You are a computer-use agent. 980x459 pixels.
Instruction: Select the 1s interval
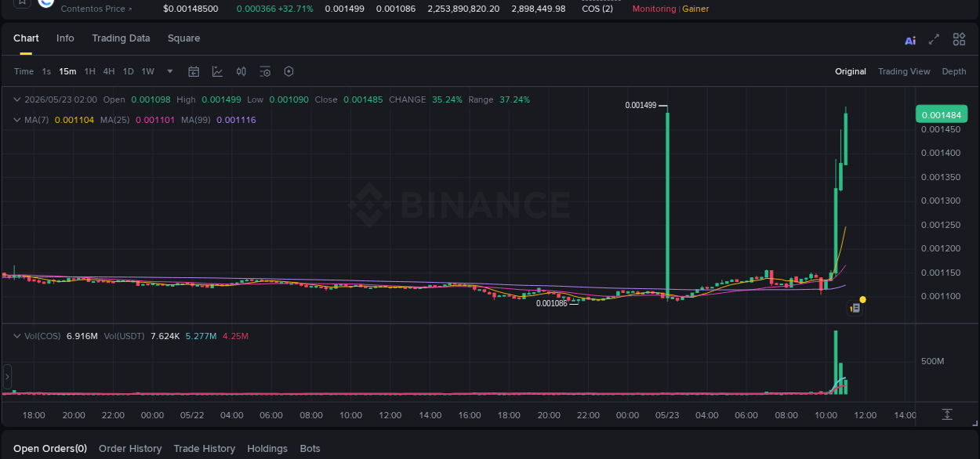pyautogui.click(x=46, y=71)
